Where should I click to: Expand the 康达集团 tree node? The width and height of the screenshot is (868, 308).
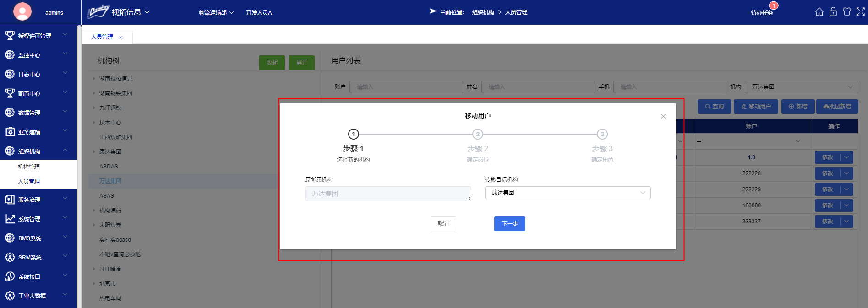click(x=94, y=151)
